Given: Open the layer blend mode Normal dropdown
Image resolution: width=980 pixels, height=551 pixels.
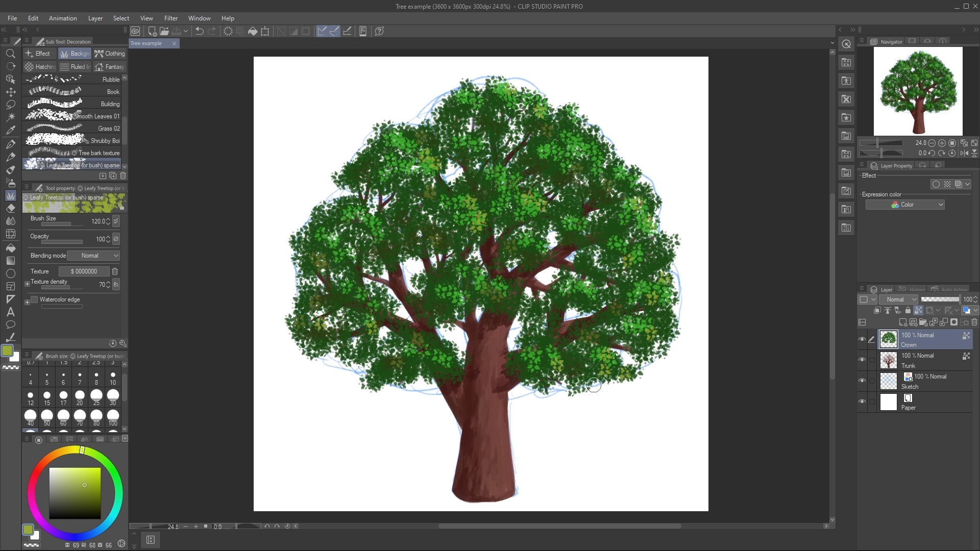Looking at the screenshot, I should [898, 299].
